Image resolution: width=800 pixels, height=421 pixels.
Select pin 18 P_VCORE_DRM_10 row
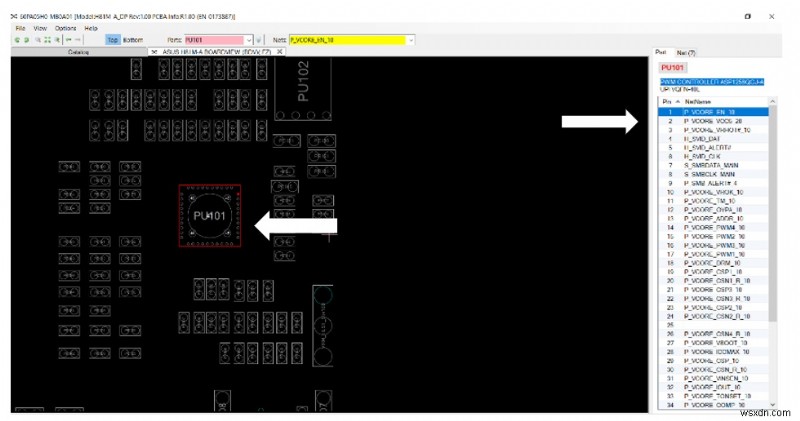pyautogui.click(x=713, y=263)
